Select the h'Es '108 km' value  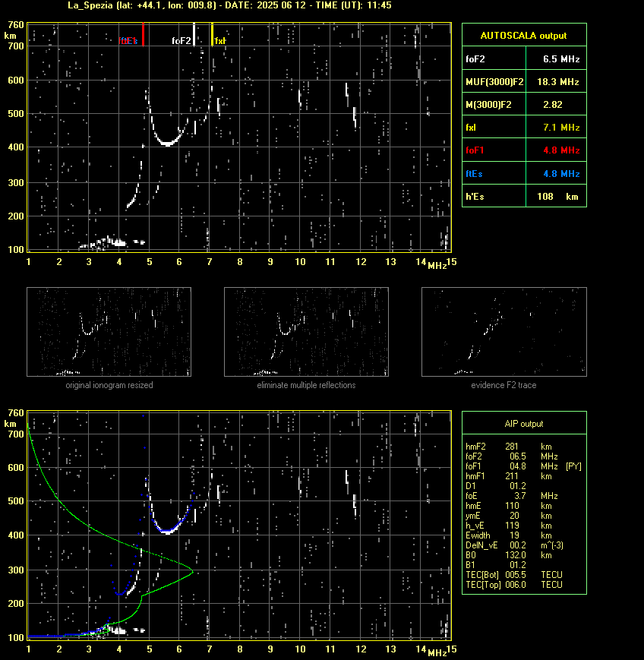click(557, 197)
